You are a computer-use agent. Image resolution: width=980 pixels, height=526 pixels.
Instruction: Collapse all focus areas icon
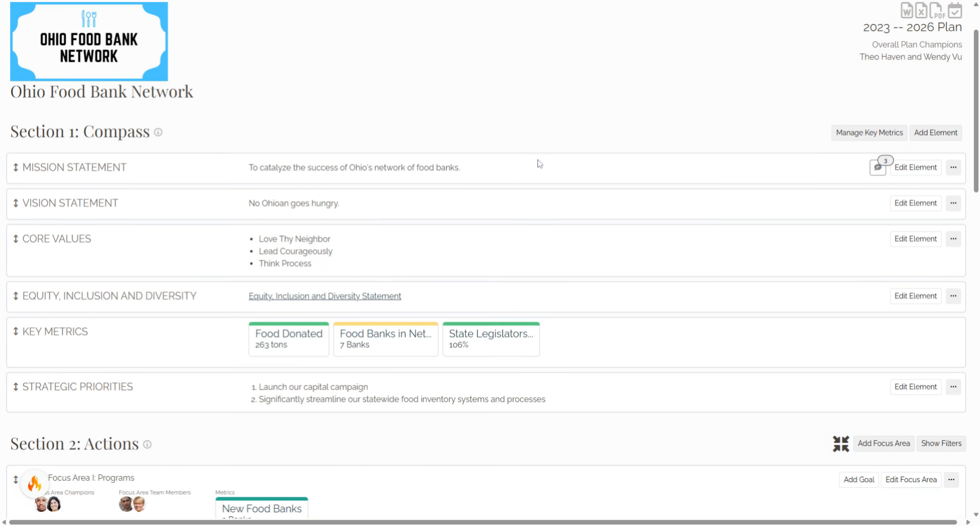click(x=841, y=444)
